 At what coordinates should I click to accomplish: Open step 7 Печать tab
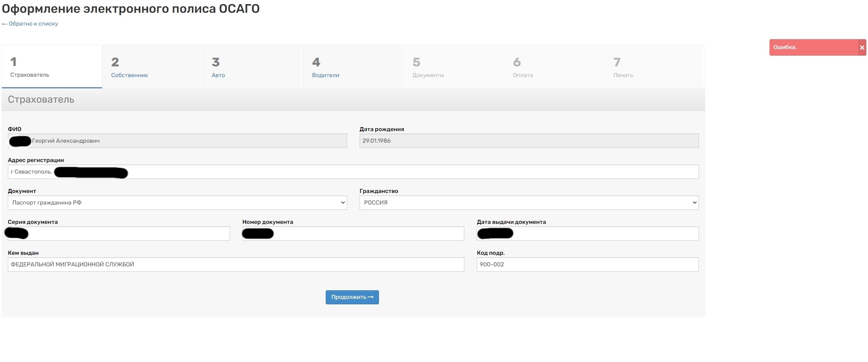pyautogui.click(x=654, y=67)
